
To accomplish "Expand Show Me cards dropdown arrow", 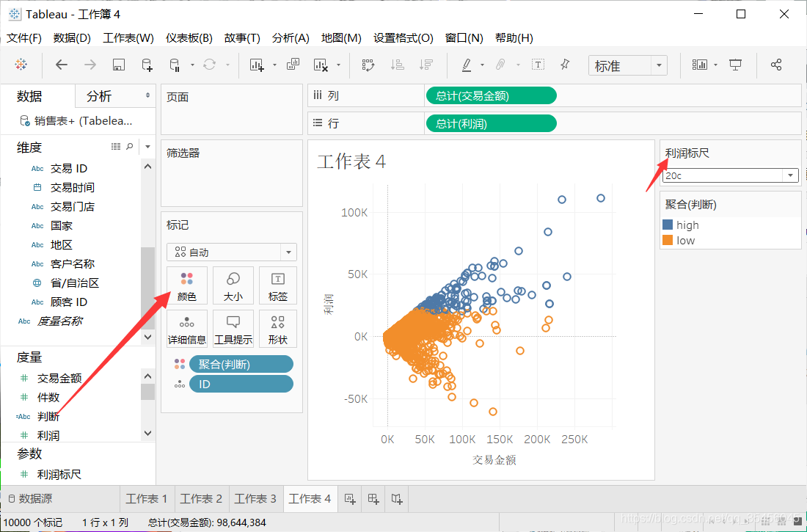I will click(716, 65).
